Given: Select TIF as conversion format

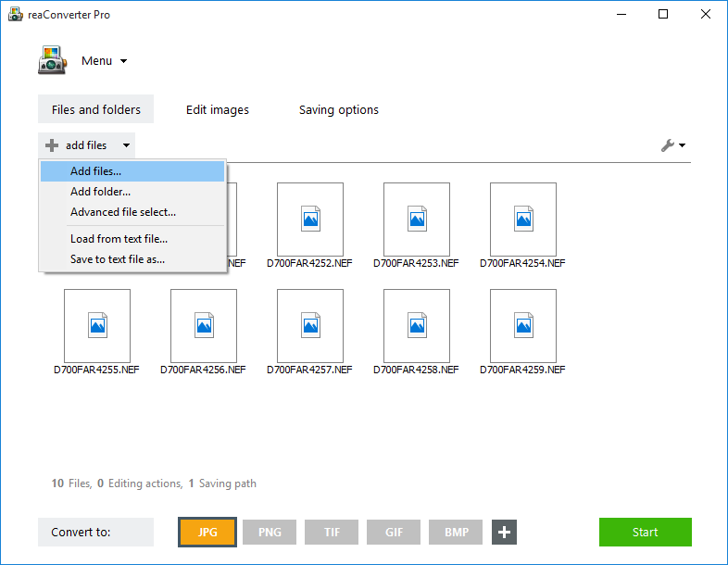Looking at the screenshot, I should click(x=332, y=532).
